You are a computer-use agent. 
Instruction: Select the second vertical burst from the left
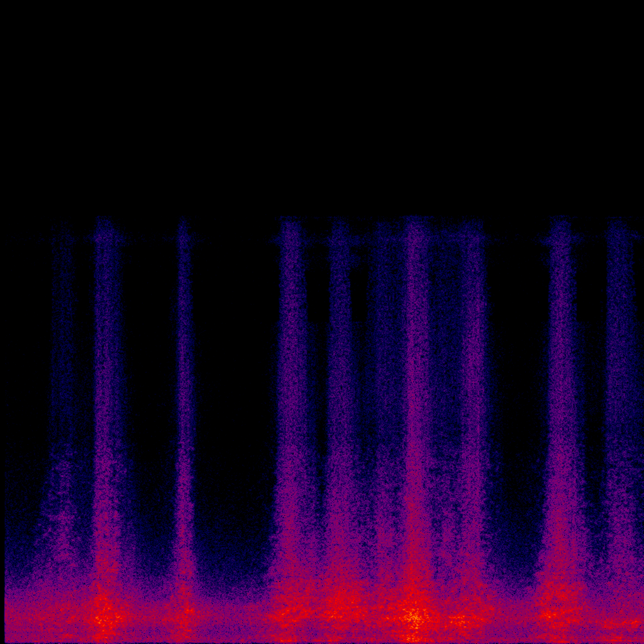tap(106, 377)
